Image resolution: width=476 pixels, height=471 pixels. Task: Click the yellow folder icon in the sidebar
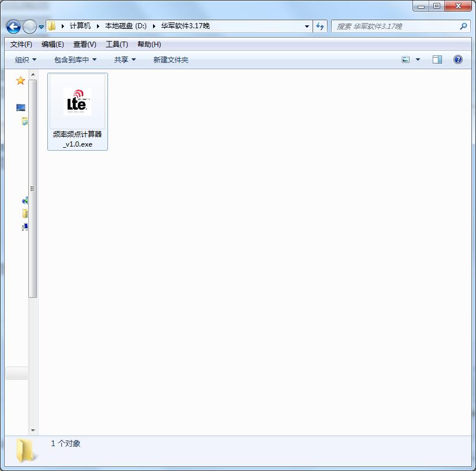25,214
